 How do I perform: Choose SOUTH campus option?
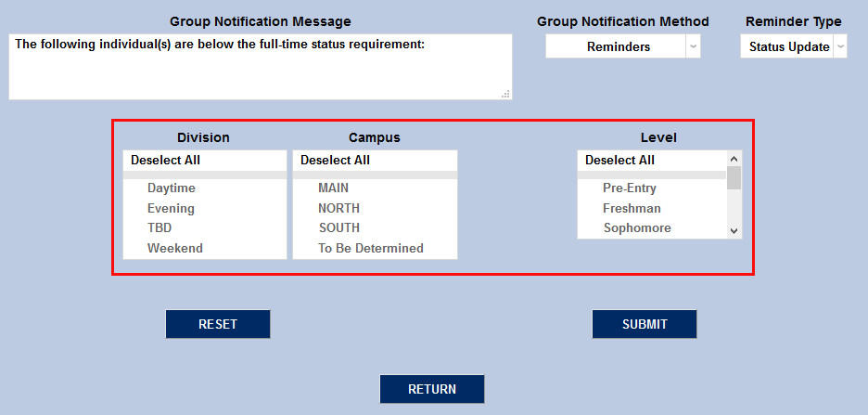pos(338,228)
